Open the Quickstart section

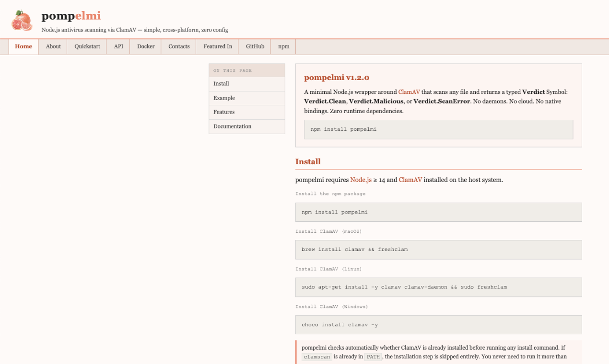(x=86, y=46)
